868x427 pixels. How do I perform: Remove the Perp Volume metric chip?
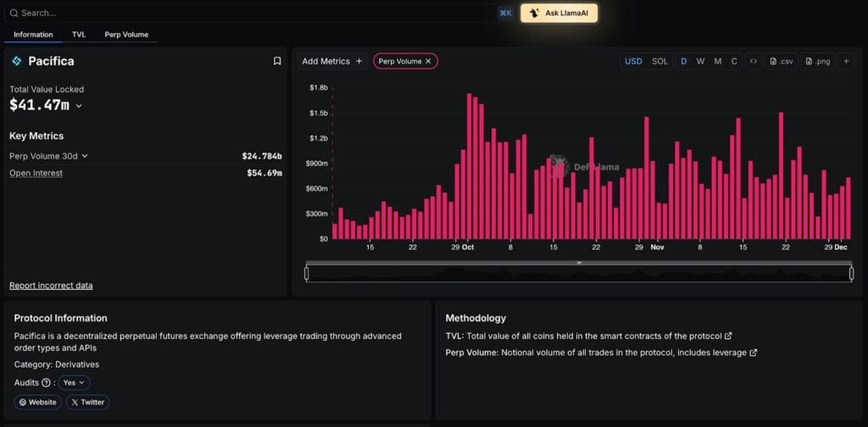(x=429, y=61)
